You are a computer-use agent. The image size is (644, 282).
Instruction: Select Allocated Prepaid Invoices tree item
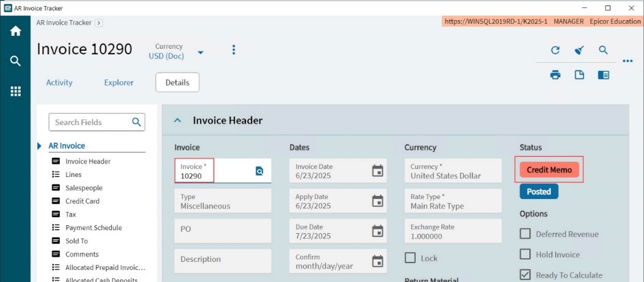[x=106, y=267]
